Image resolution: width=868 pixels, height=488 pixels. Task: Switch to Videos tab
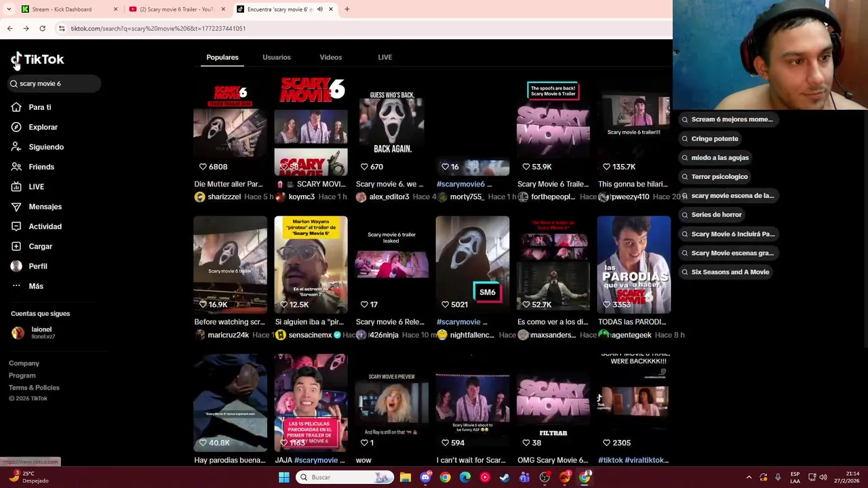coord(331,57)
